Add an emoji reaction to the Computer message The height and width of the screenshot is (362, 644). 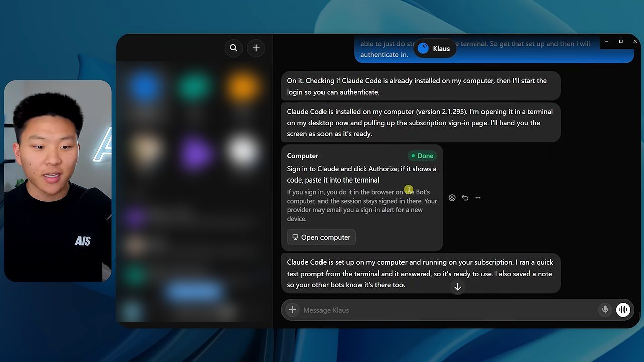452,198
